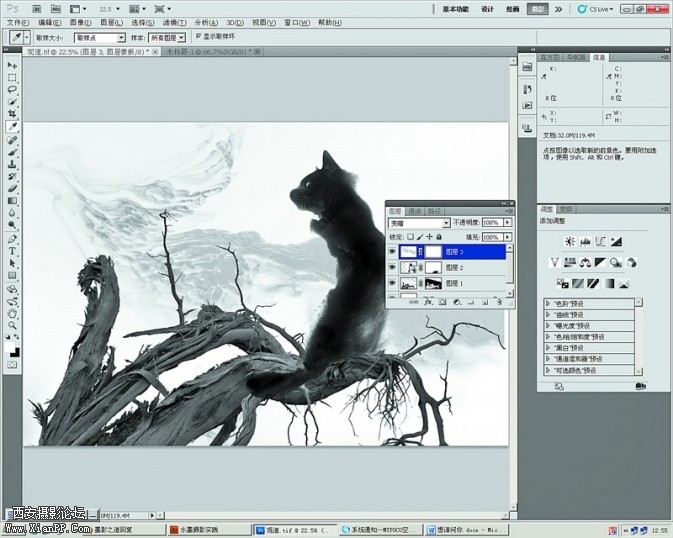Select the Move tool
The width and height of the screenshot is (673, 538).
(12, 65)
